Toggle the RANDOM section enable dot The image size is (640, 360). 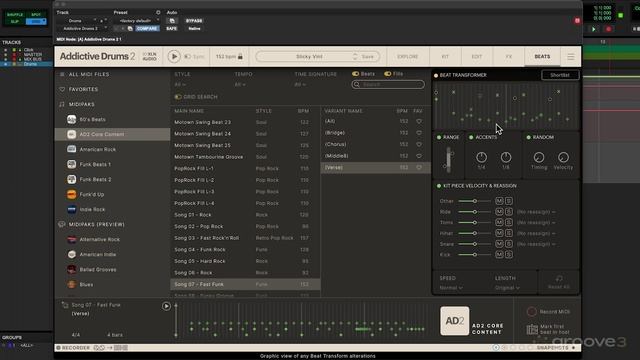tap(529, 138)
